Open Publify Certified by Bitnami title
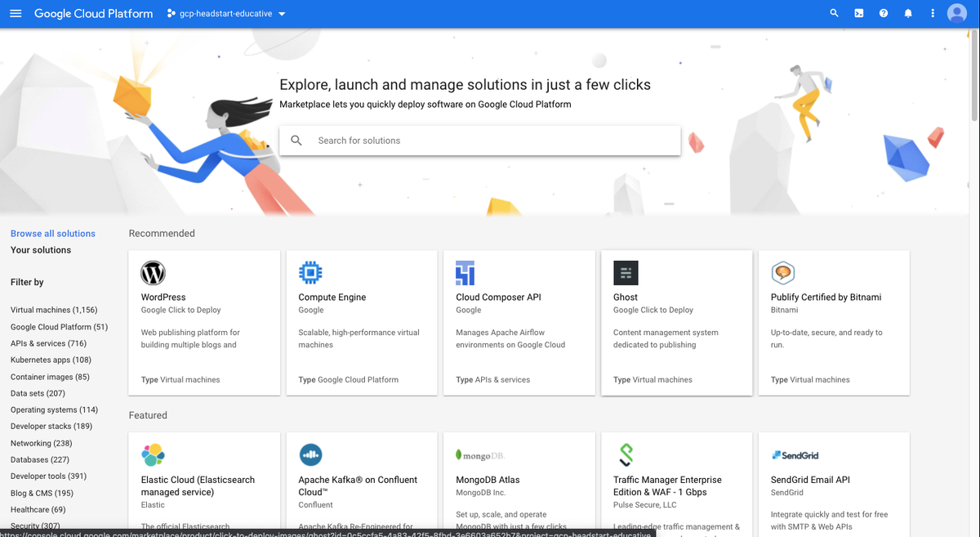 click(x=826, y=298)
